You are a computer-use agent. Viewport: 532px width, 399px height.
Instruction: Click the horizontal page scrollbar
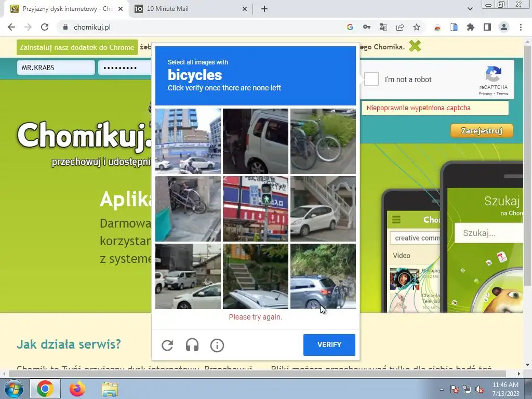tap(257, 374)
